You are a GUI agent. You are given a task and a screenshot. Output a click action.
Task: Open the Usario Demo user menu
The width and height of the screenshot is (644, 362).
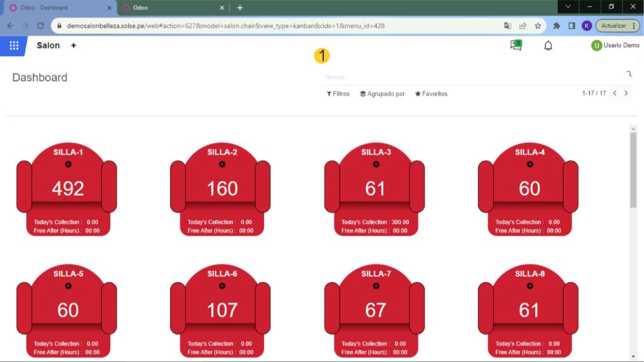[x=615, y=45]
